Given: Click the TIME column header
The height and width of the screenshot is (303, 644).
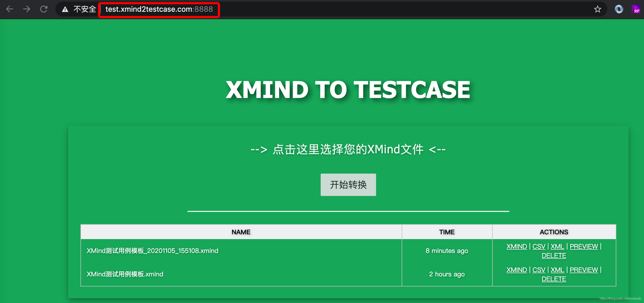Looking at the screenshot, I should [447, 232].
